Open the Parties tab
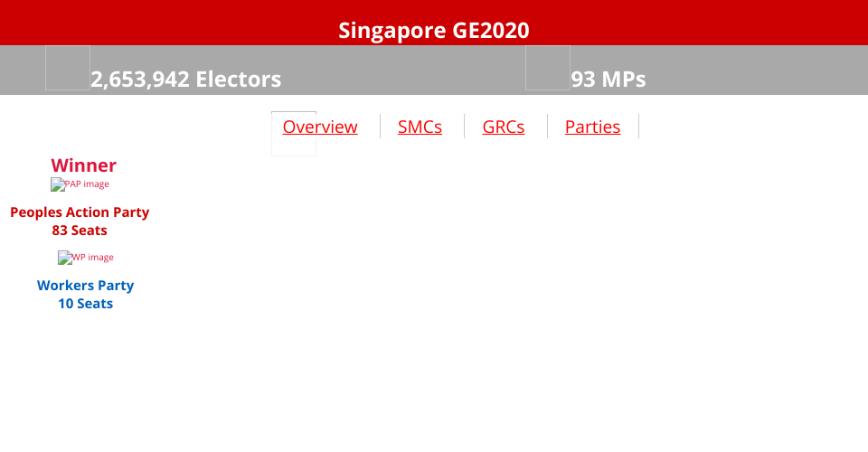This screenshot has width=868, height=452. [x=592, y=127]
